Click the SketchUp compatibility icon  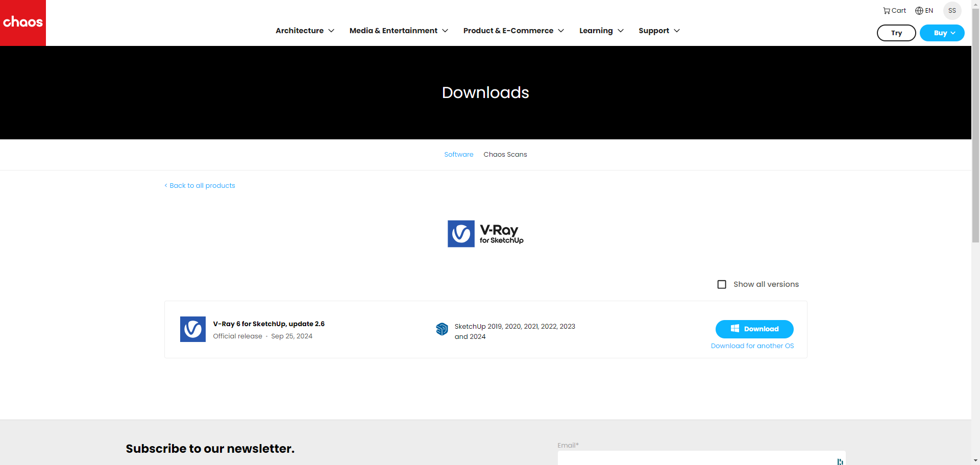point(442,329)
